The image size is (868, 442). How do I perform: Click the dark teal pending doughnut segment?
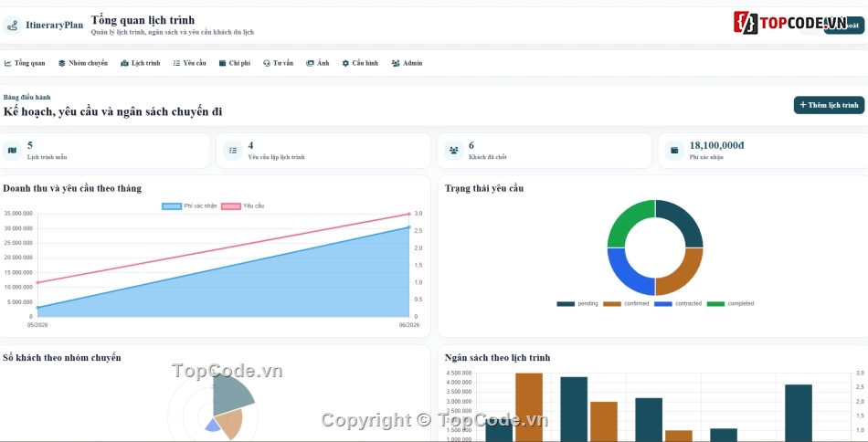[x=682, y=221]
